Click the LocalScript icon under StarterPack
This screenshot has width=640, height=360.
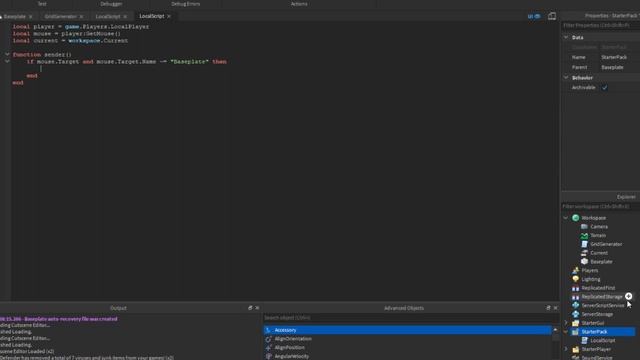point(584,340)
